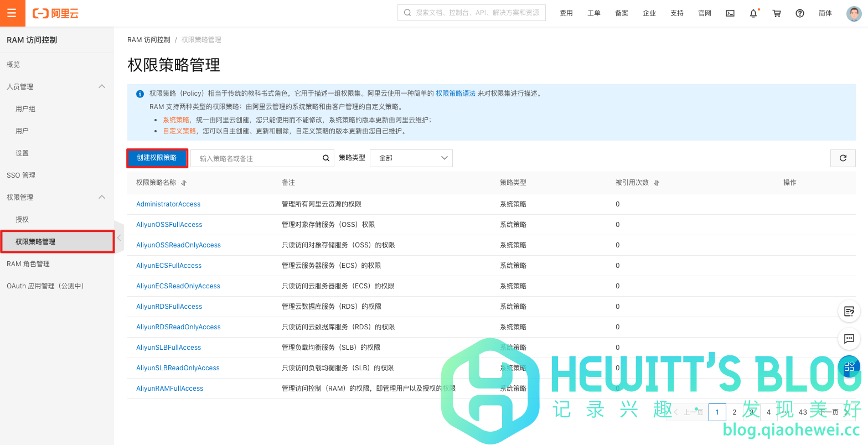
Task: Click the 创建权限策略 button
Action: click(157, 158)
